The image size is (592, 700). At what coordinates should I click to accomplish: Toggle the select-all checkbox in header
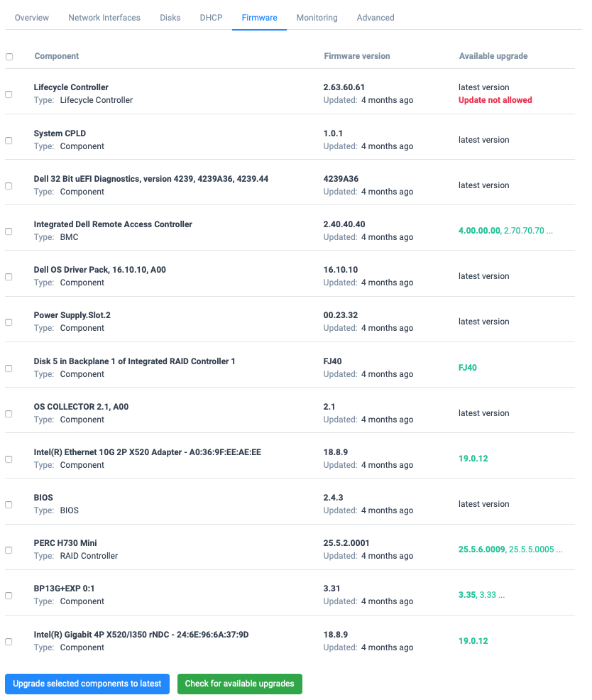[x=9, y=57]
